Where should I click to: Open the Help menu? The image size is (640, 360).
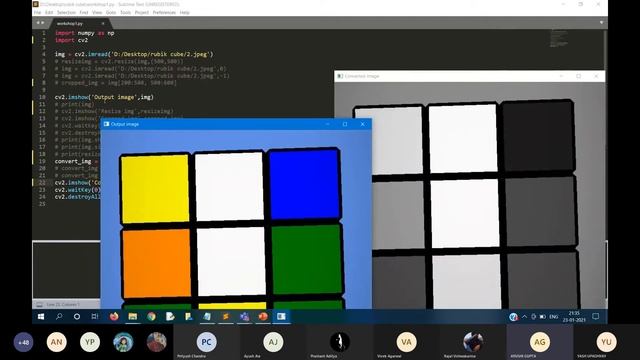pos(184,13)
